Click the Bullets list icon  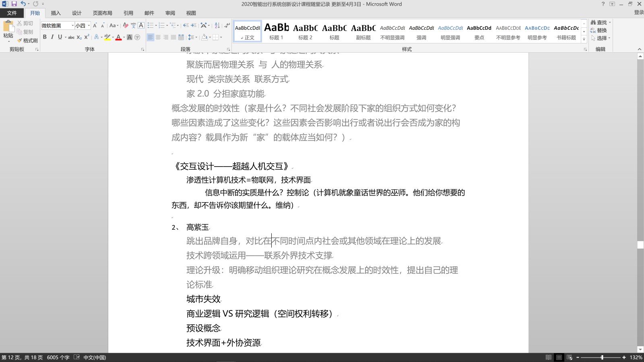point(150,25)
